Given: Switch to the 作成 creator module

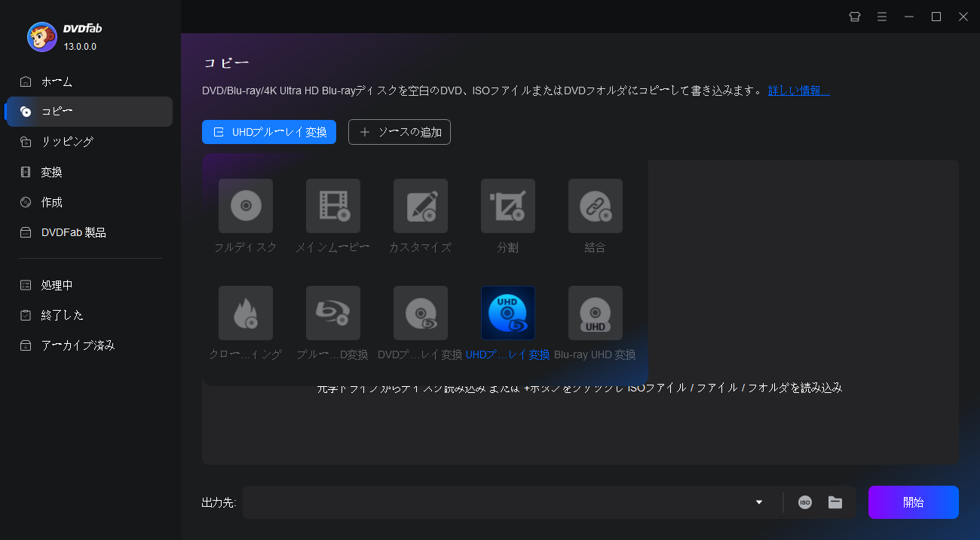Looking at the screenshot, I should (x=89, y=202).
